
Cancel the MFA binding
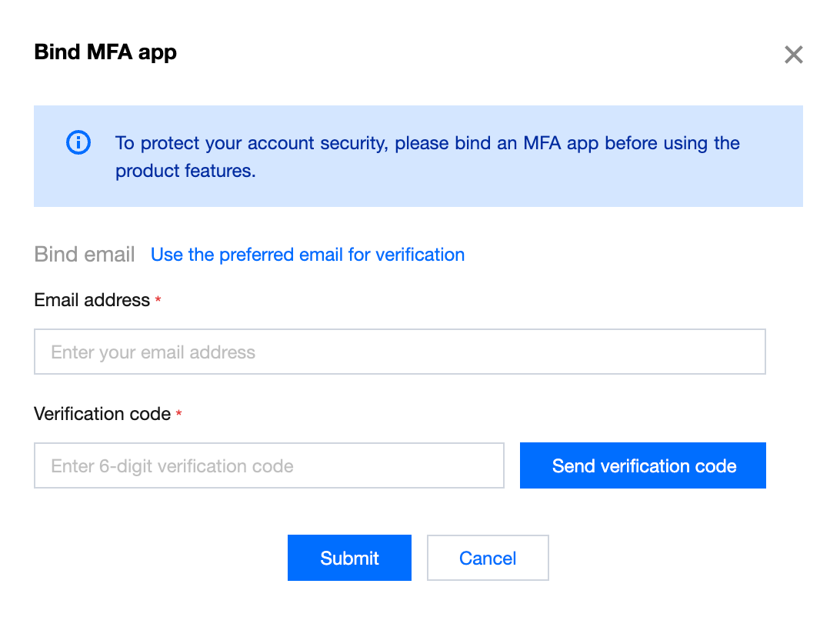488,558
